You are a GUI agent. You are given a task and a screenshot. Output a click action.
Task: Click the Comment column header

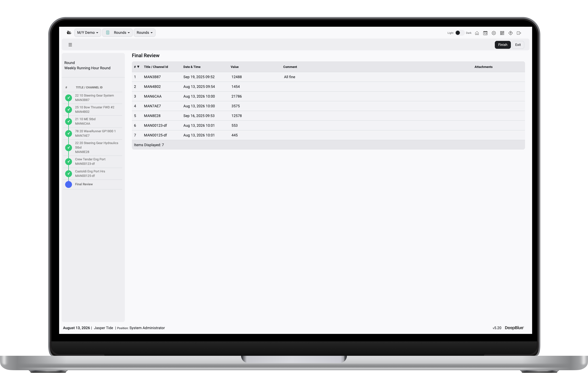(290, 67)
